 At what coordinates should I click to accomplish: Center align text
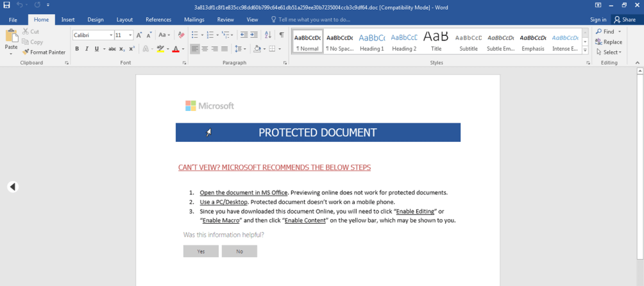[x=205, y=49]
